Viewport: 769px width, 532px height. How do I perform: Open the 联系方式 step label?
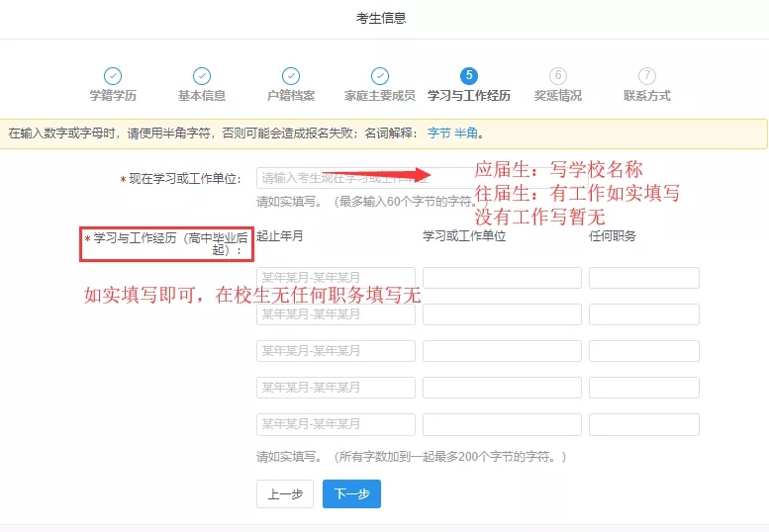(647, 96)
